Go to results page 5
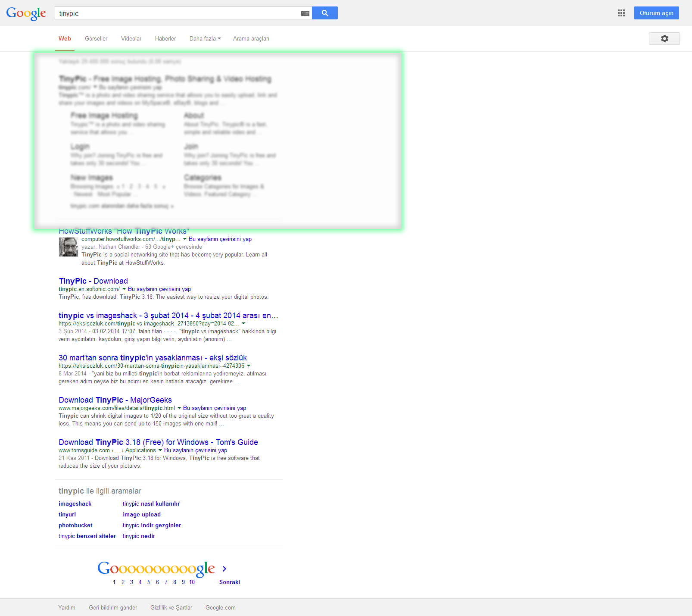The image size is (692, 616). (x=149, y=582)
